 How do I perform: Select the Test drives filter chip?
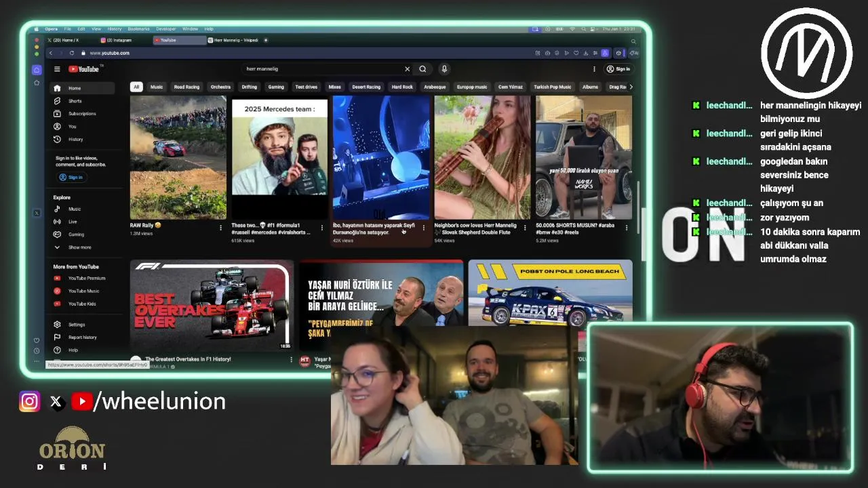[306, 87]
